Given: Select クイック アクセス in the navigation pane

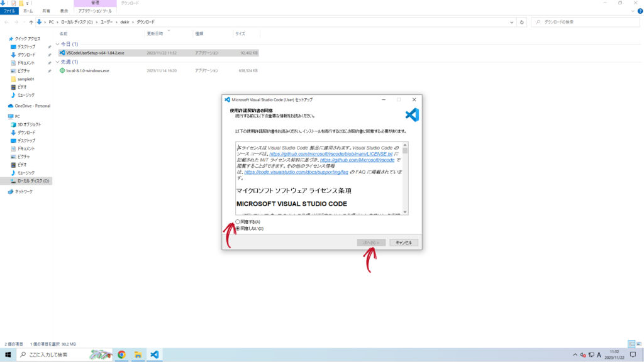Looking at the screenshot, I should 28,39.
